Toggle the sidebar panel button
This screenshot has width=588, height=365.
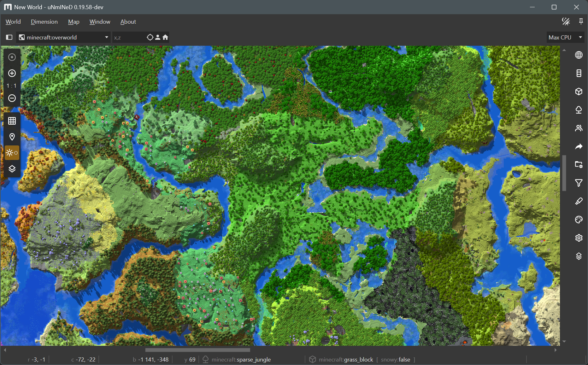click(x=9, y=37)
